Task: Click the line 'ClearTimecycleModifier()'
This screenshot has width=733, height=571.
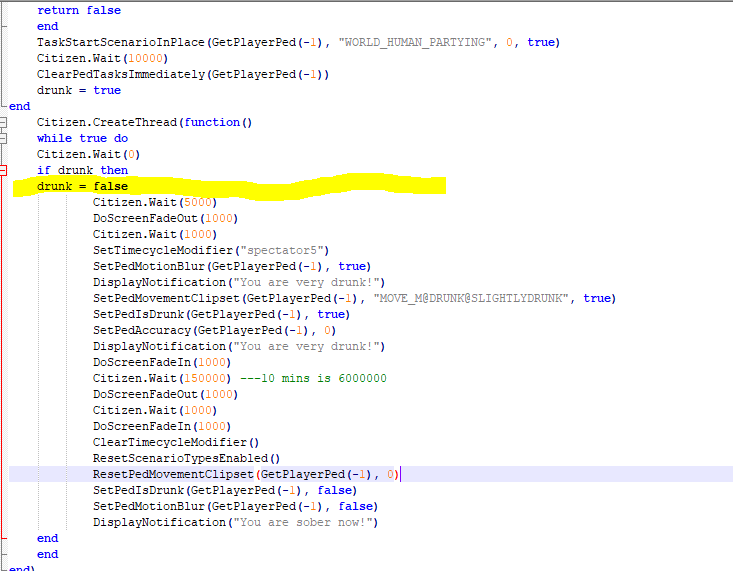Action: point(176,442)
